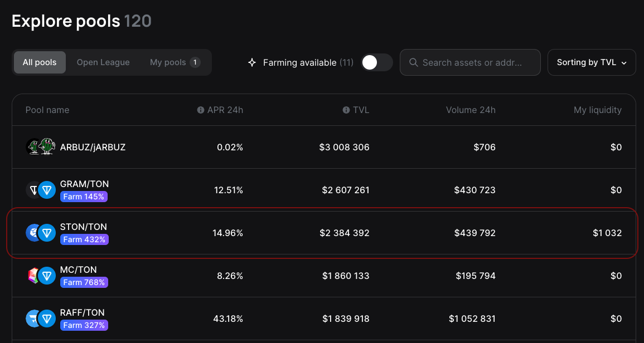Click the Farm 145% badge
This screenshot has width=644, height=343.
coord(84,197)
